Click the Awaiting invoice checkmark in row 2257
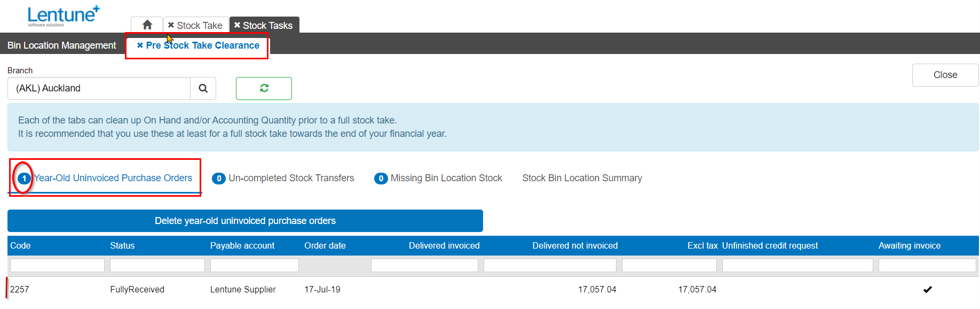The width and height of the screenshot is (980, 309). pyautogui.click(x=927, y=289)
